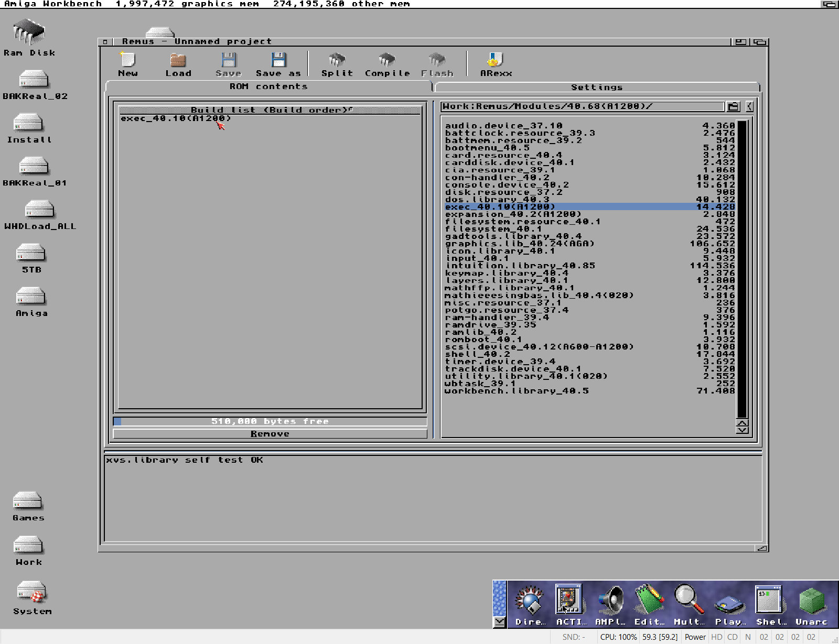The image size is (839, 644).
Task: Select filesystem_40.1 module
Action: (590, 228)
